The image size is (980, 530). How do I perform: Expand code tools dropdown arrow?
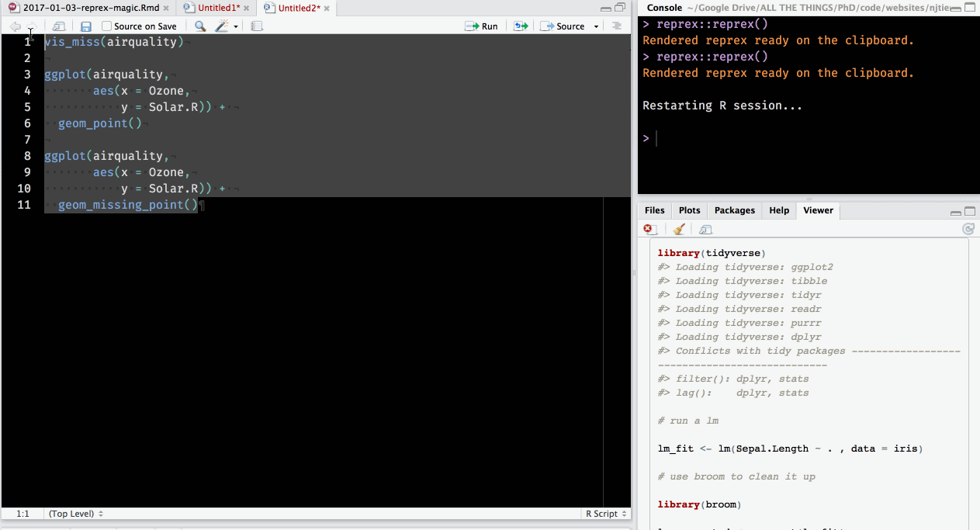point(235,26)
